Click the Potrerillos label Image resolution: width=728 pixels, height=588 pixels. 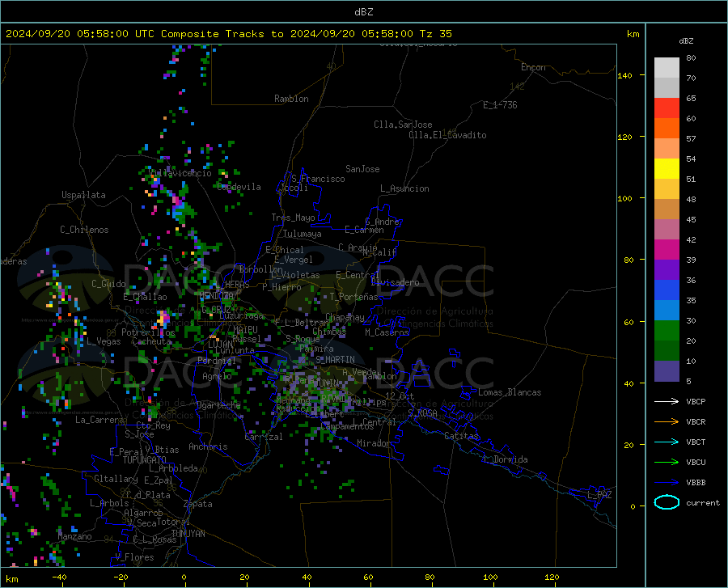click(148, 332)
